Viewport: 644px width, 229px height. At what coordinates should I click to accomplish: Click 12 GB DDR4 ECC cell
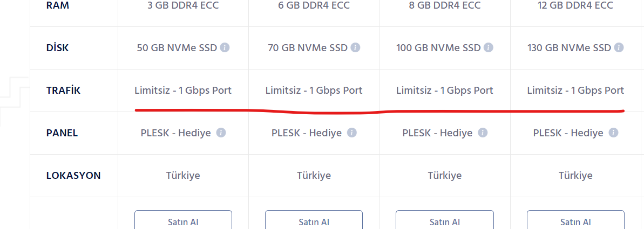[x=575, y=5]
